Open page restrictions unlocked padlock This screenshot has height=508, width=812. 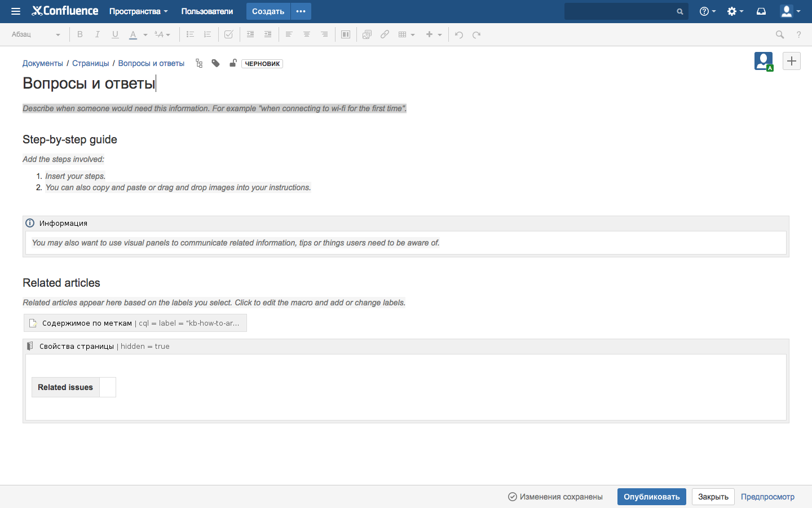point(233,63)
